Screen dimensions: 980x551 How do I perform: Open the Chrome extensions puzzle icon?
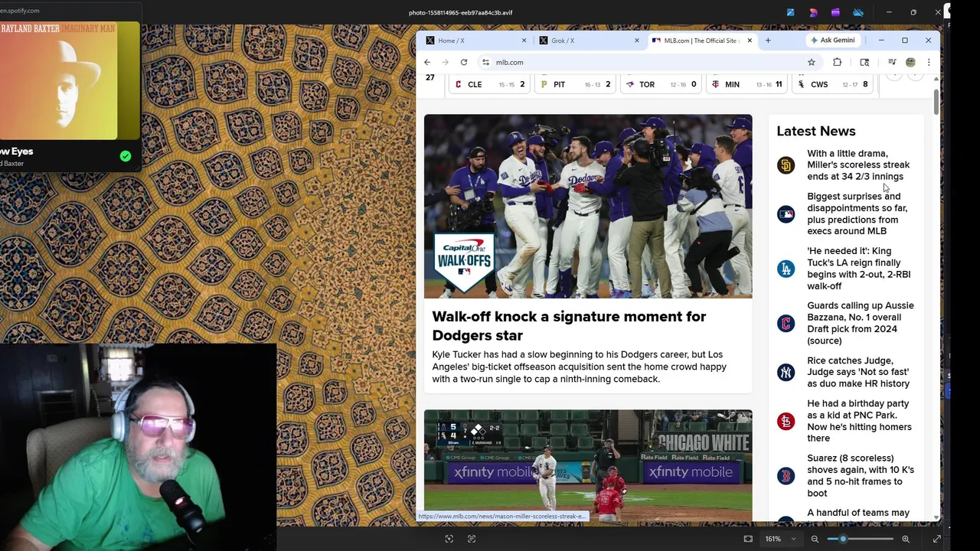(837, 62)
